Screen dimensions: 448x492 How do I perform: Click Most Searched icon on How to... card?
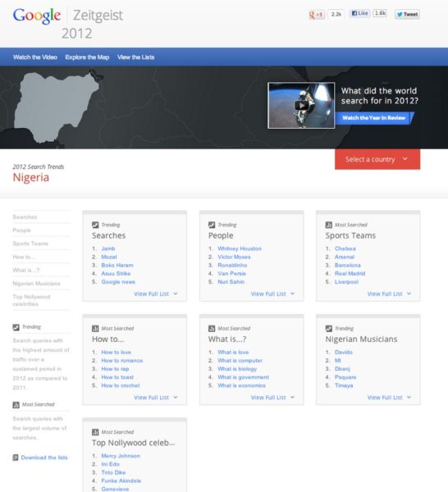coord(95,328)
